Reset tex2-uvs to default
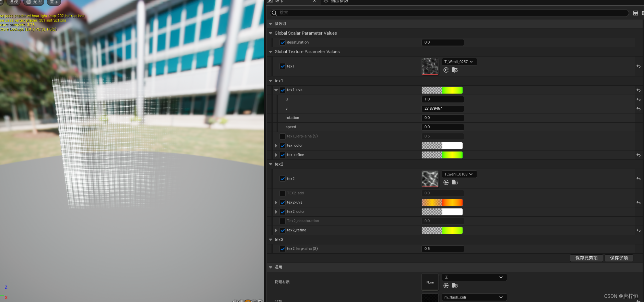 639,203
